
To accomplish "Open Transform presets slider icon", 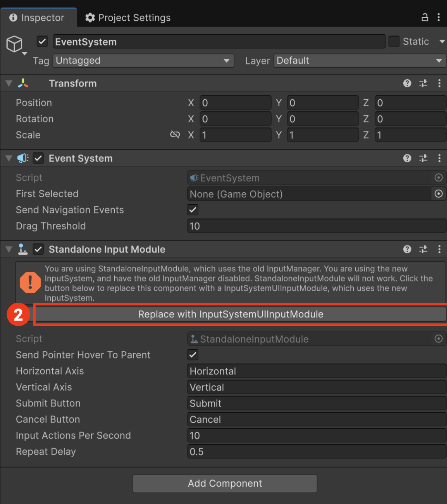I will click(x=423, y=83).
